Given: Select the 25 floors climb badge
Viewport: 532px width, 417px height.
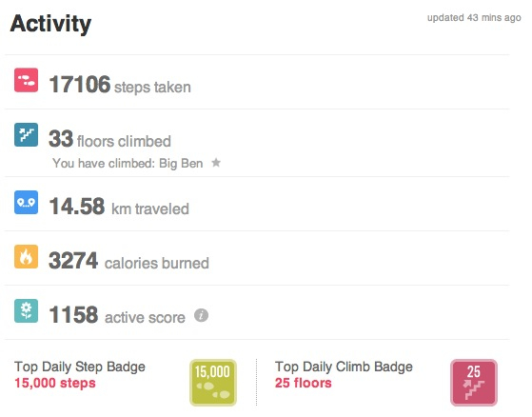Looking at the screenshot, I should click(474, 383).
